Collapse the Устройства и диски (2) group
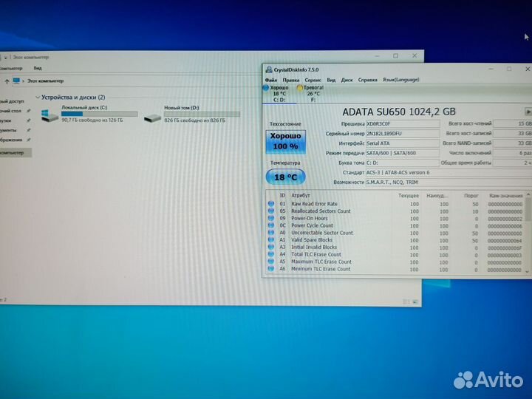 [38, 98]
